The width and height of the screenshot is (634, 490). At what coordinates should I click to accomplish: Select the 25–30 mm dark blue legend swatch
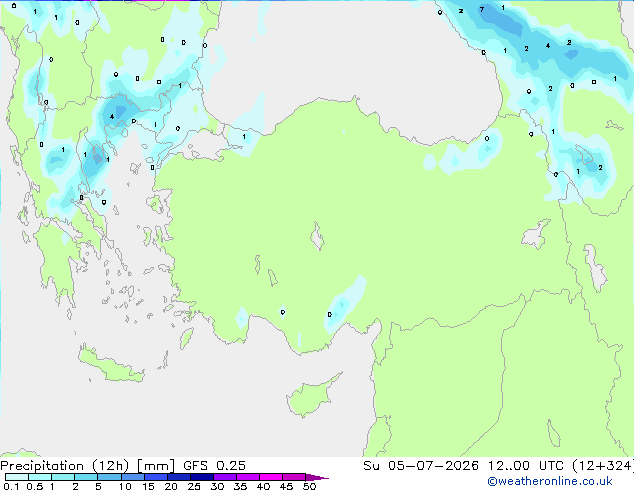coord(202,477)
